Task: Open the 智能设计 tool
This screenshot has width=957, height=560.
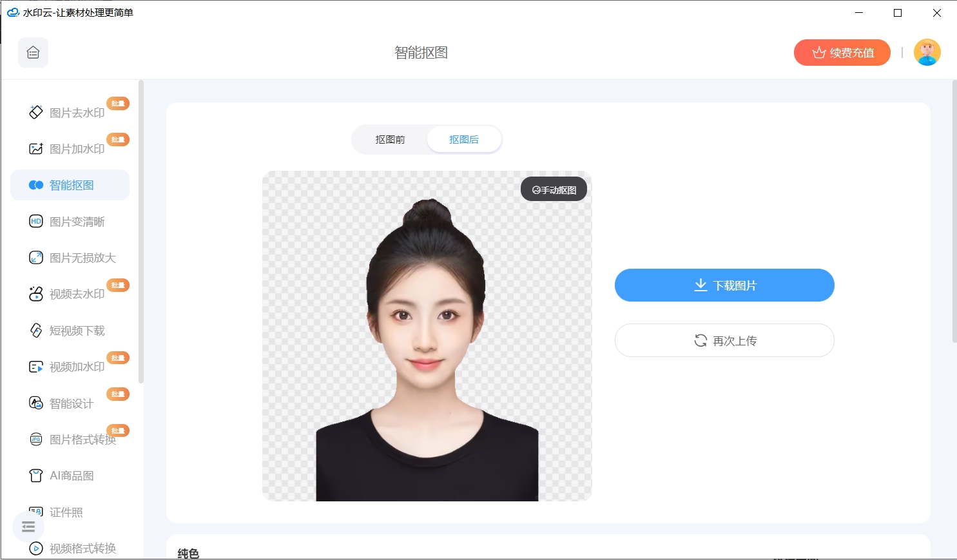Action: pyautogui.click(x=71, y=403)
